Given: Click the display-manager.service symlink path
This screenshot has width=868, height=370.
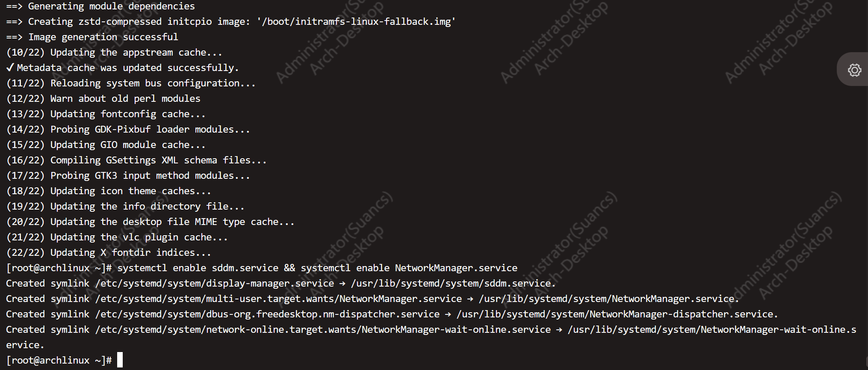Looking at the screenshot, I should [215, 284].
